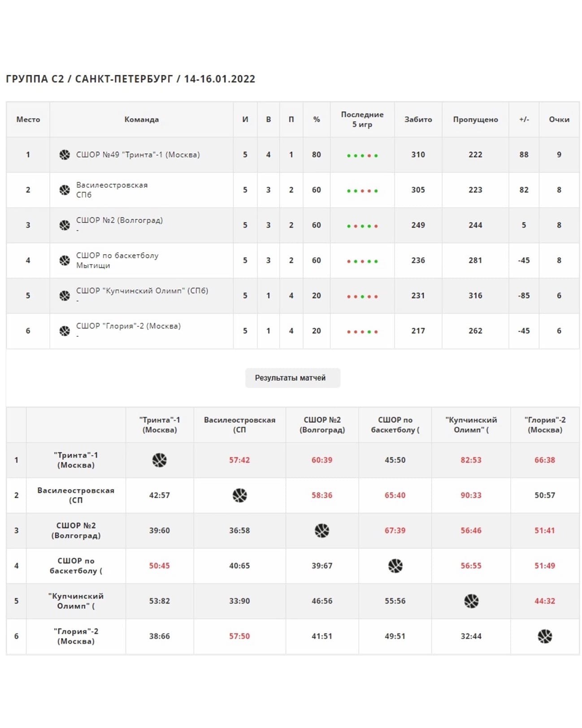Open match score 44:32 in Купчинский Олимп row
The width and height of the screenshot is (582, 728).
tap(545, 601)
